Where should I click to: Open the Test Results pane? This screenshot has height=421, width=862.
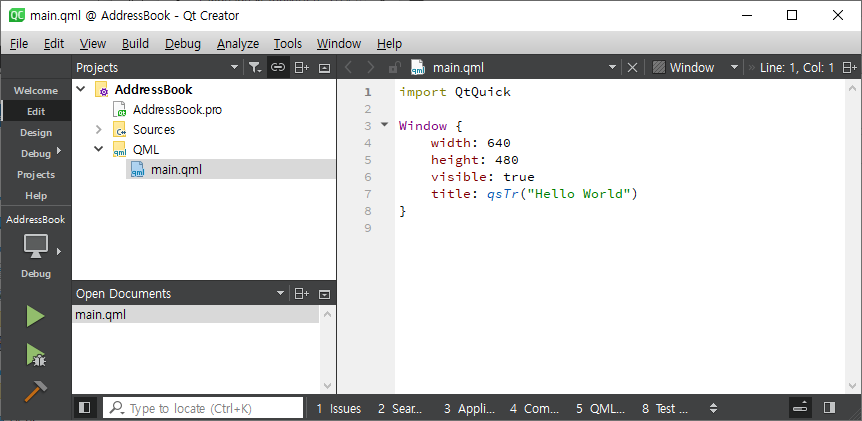tap(665, 408)
